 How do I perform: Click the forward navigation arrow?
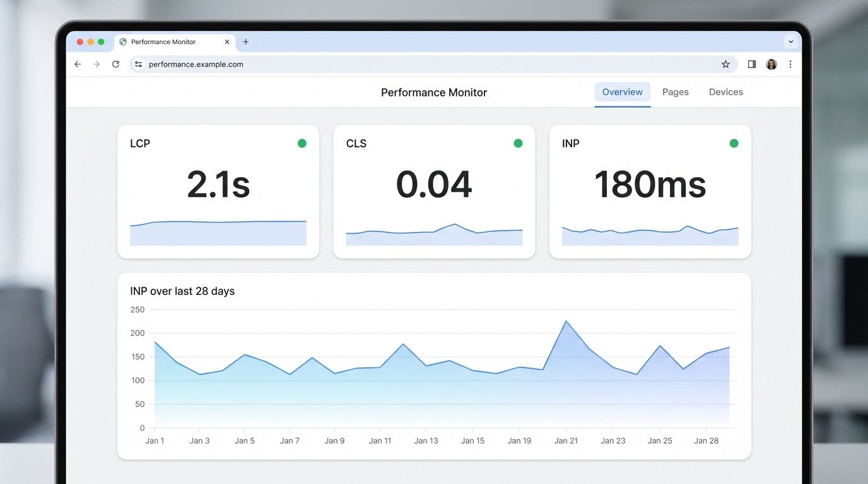96,64
